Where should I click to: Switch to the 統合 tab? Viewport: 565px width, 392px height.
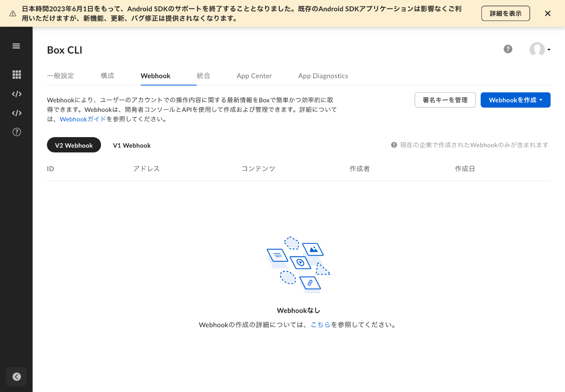tap(203, 76)
